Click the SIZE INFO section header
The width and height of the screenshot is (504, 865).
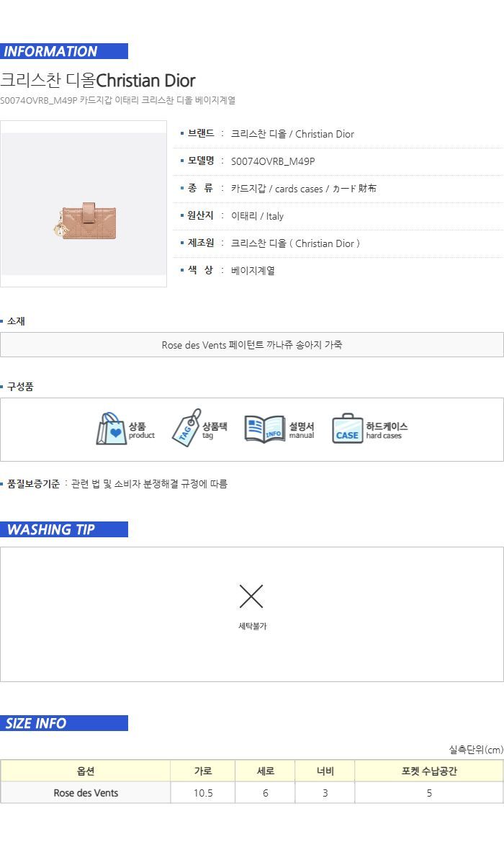tap(64, 723)
